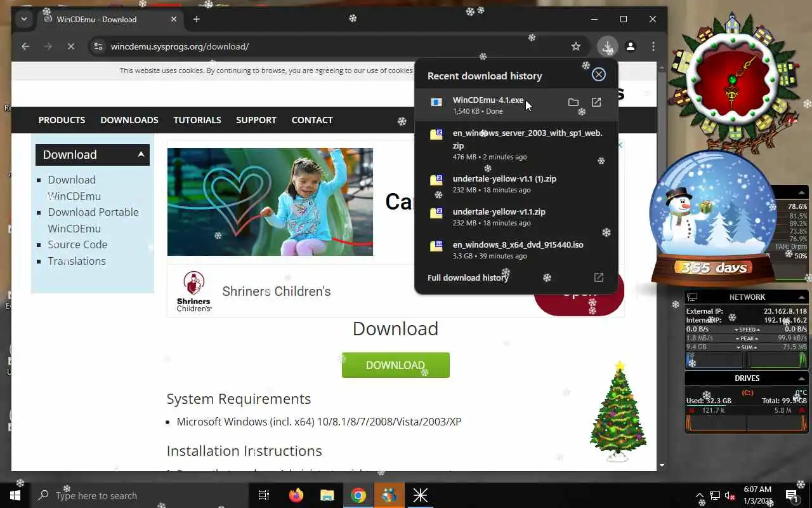Viewport: 812px width, 508px height.
Task: Click the Shriners Children's logo
Action: [x=193, y=291]
